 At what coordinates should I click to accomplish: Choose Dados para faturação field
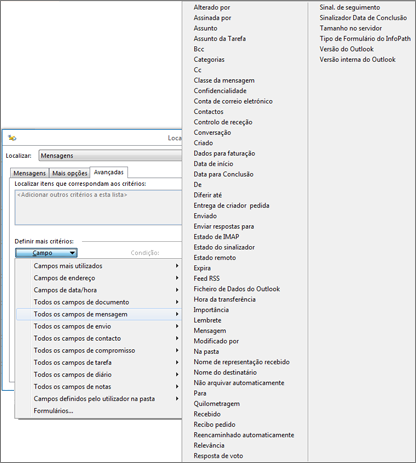[224, 153]
